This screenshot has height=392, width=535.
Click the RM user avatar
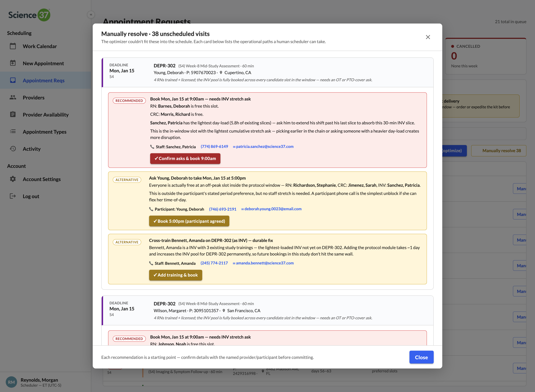pyautogui.click(x=11, y=382)
